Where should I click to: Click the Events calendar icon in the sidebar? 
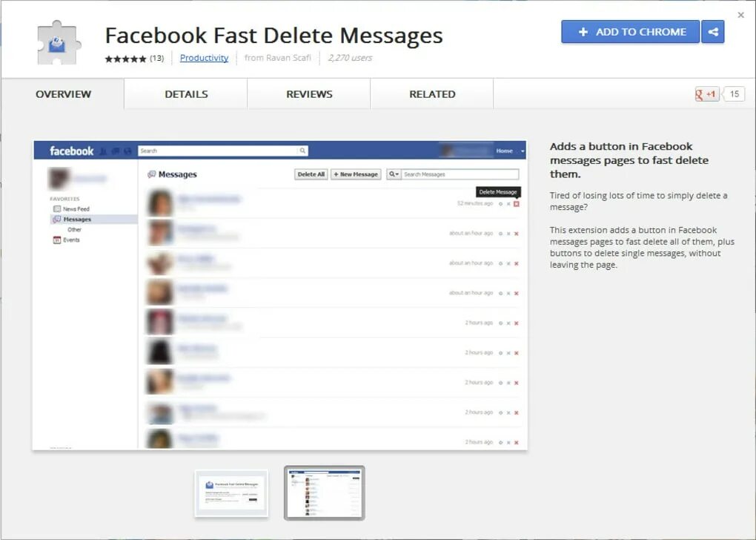point(57,240)
